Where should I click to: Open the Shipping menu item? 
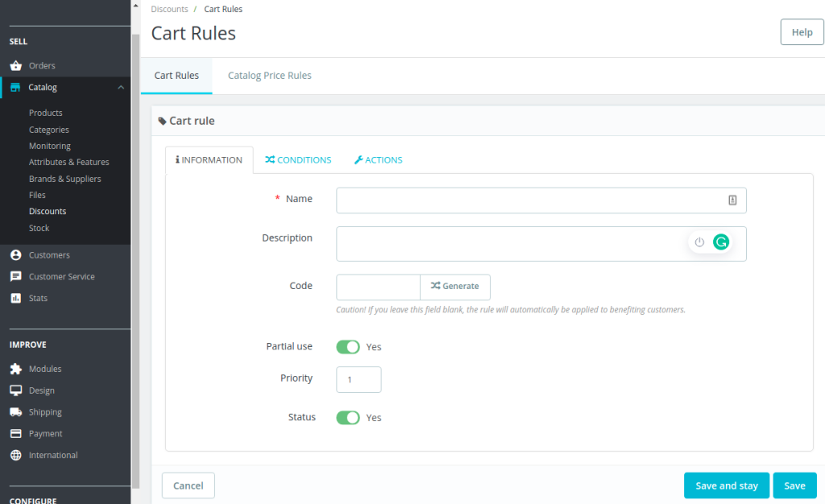(x=45, y=412)
